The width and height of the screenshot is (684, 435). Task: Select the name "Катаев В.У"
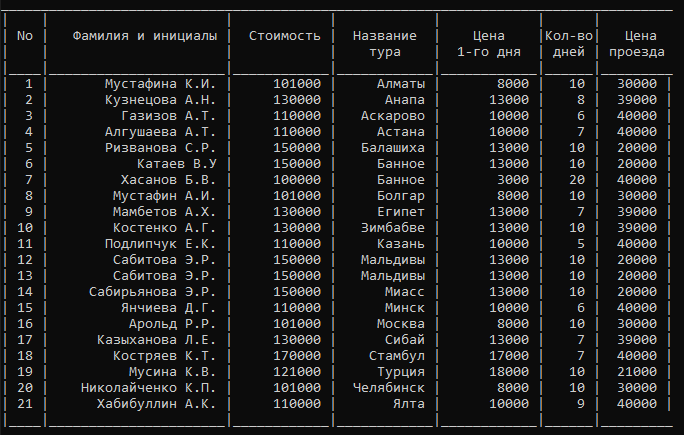click(x=177, y=164)
